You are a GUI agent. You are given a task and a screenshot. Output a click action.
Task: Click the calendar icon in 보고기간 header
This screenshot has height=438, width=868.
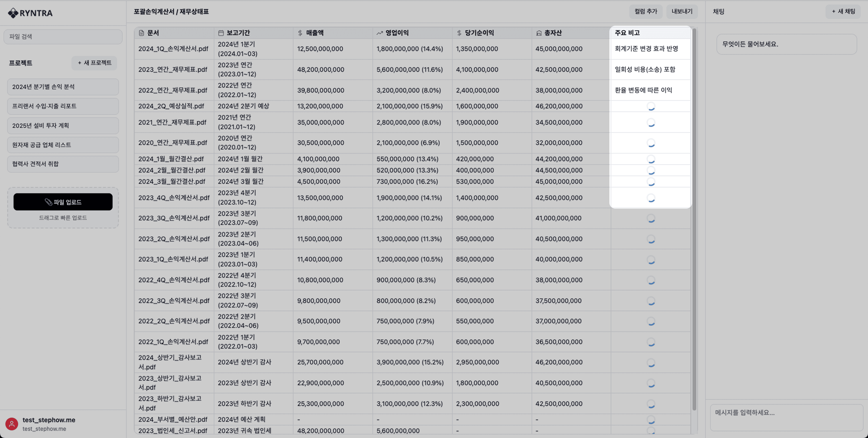coord(221,33)
